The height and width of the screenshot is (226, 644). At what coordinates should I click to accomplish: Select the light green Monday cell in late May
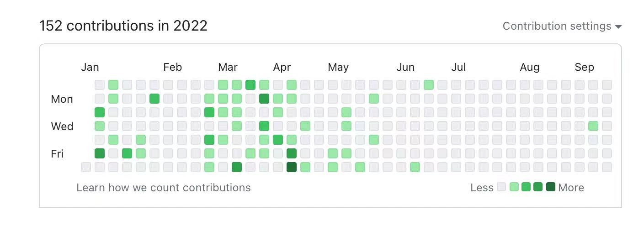(374, 99)
